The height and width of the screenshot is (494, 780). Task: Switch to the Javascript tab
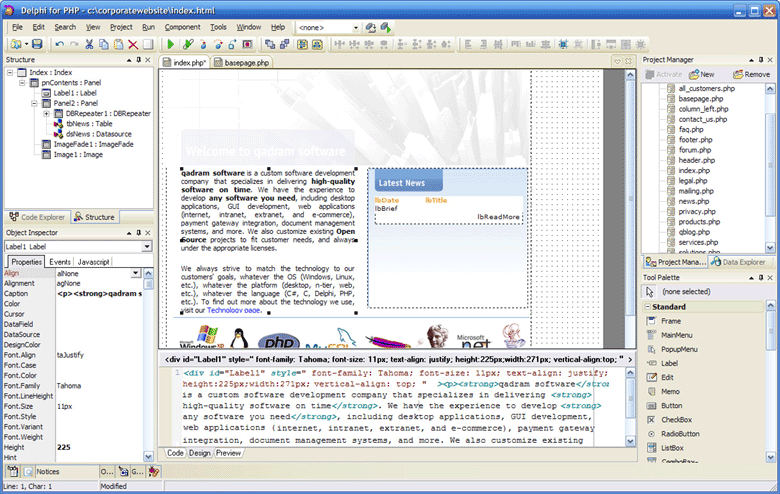(93, 262)
